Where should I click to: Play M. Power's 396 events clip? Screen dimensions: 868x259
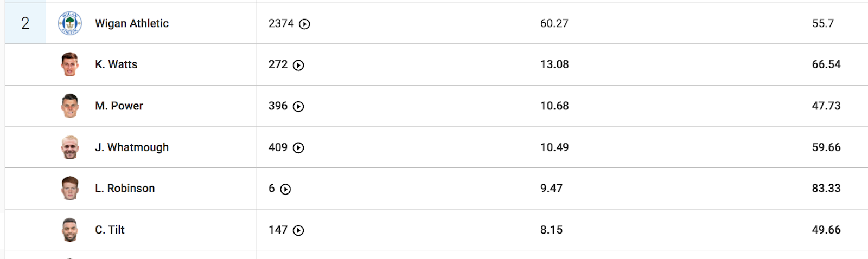click(x=298, y=106)
